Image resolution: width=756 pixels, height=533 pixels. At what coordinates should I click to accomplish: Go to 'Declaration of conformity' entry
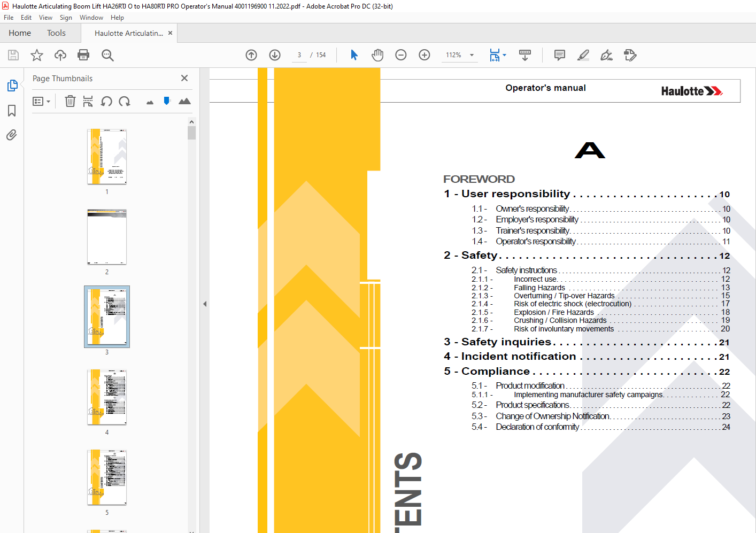point(600,427)
